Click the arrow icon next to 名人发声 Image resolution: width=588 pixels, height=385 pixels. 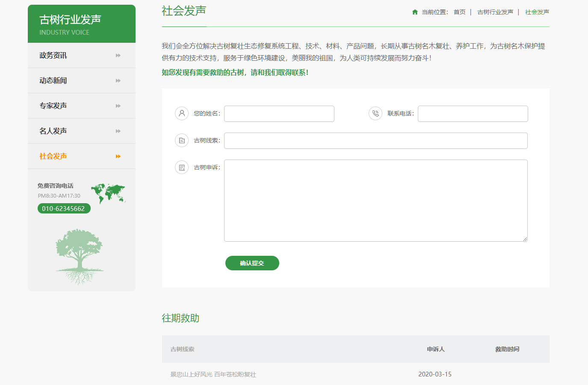coord(118,131)
